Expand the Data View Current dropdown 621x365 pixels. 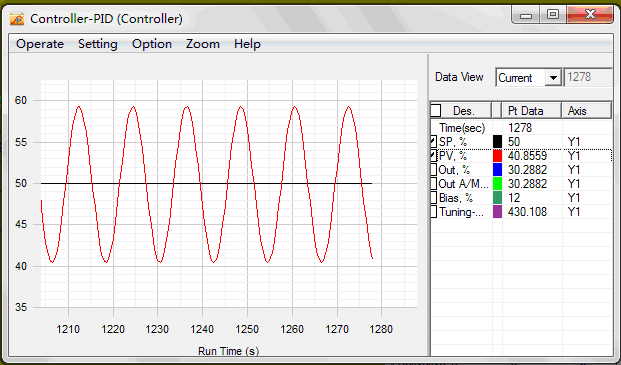[553, 78]
